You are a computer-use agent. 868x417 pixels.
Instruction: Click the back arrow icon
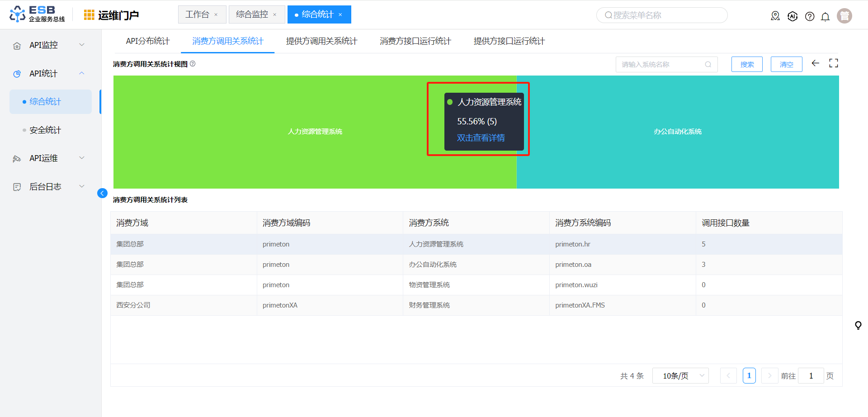click(x=815, y=63)
